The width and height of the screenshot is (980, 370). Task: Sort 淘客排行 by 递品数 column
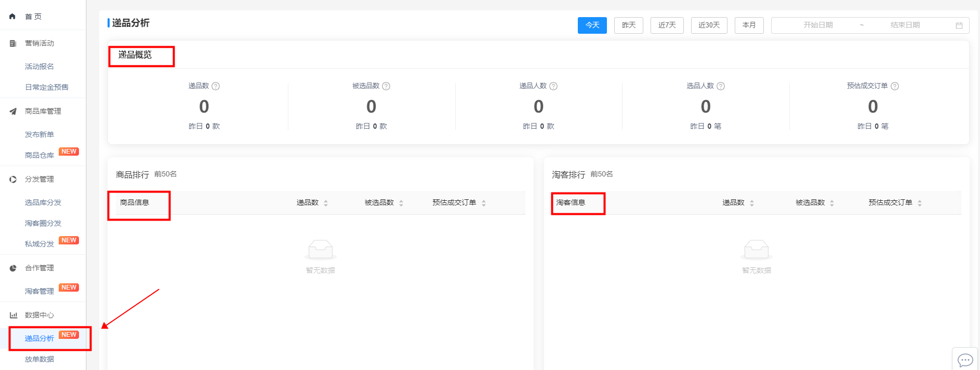(x=752, y=203)
